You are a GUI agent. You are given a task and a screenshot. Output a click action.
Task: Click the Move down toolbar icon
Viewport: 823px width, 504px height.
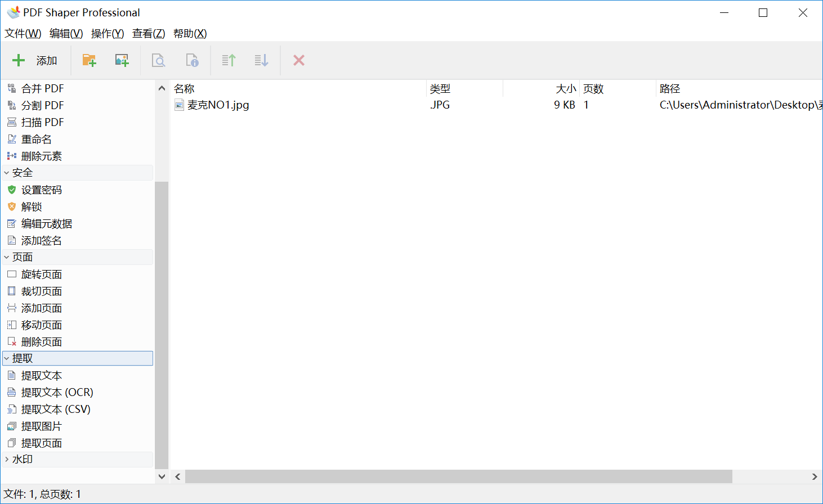(261, 60)
